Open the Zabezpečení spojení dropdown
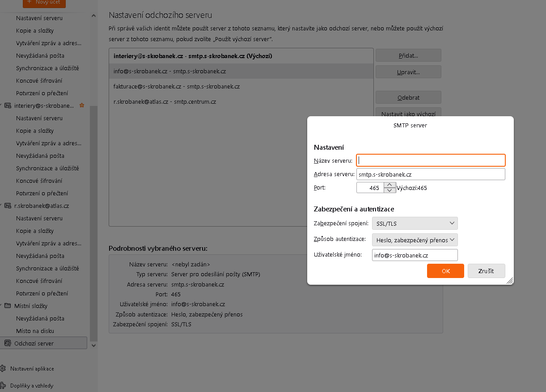Viewport: 546px width, 392px height. pos(415,223)
